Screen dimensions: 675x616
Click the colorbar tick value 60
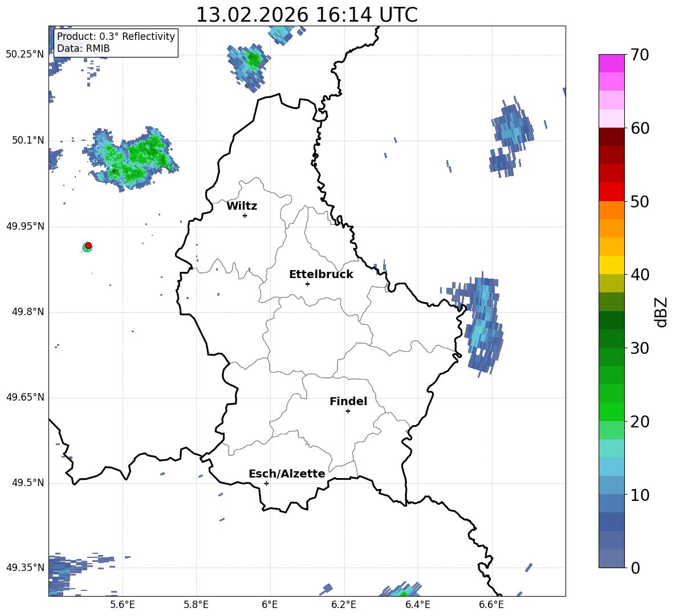(640, 128)
